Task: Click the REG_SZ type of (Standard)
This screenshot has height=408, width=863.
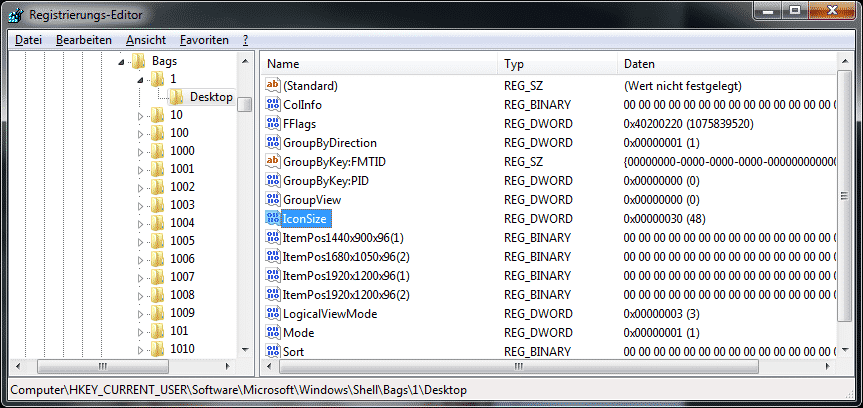Action: tap(523, 85)
